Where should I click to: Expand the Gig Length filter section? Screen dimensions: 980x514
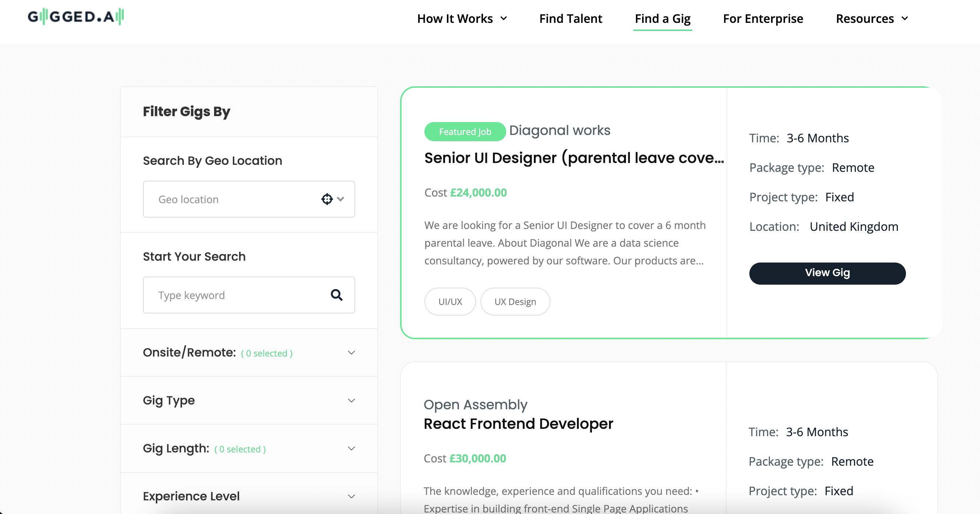point(351,448)
